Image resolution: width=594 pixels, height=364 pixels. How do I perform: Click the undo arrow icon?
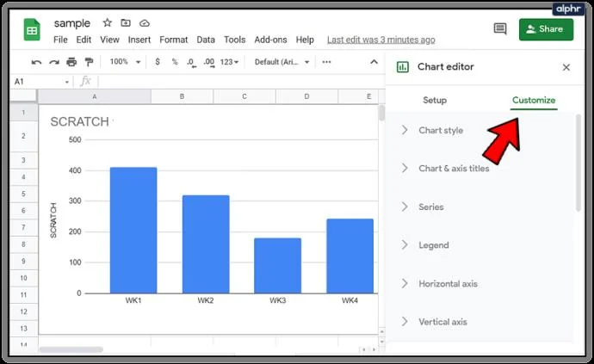(x=36, y=62)
